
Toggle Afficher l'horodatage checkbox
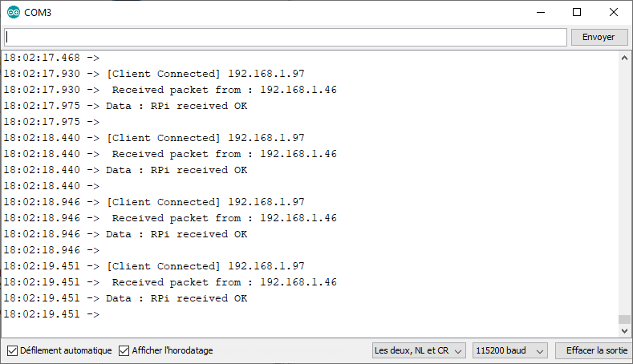click(124, 350)
